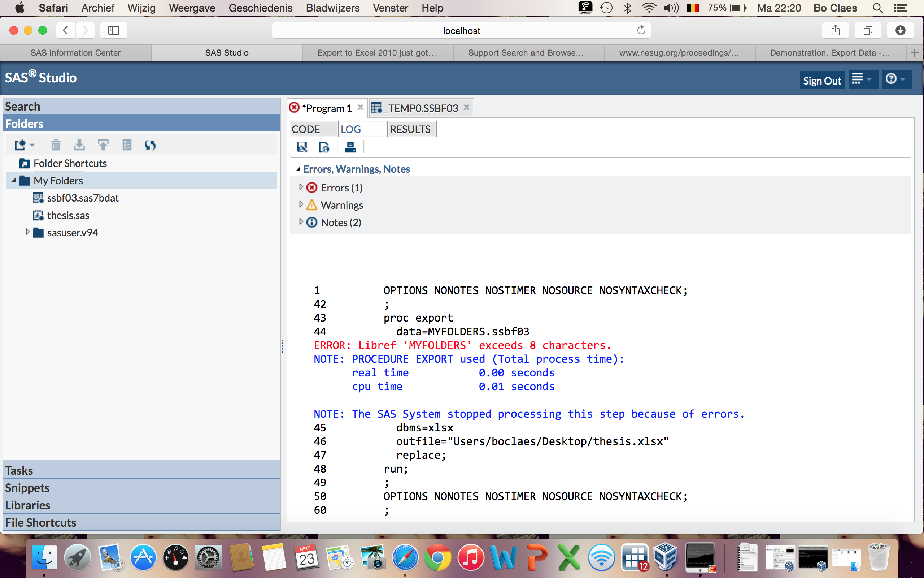Image resolution: width=924 pixels, height=578 pixels.
Task: Close the Program 1 tab
Action: coord(360,107)
